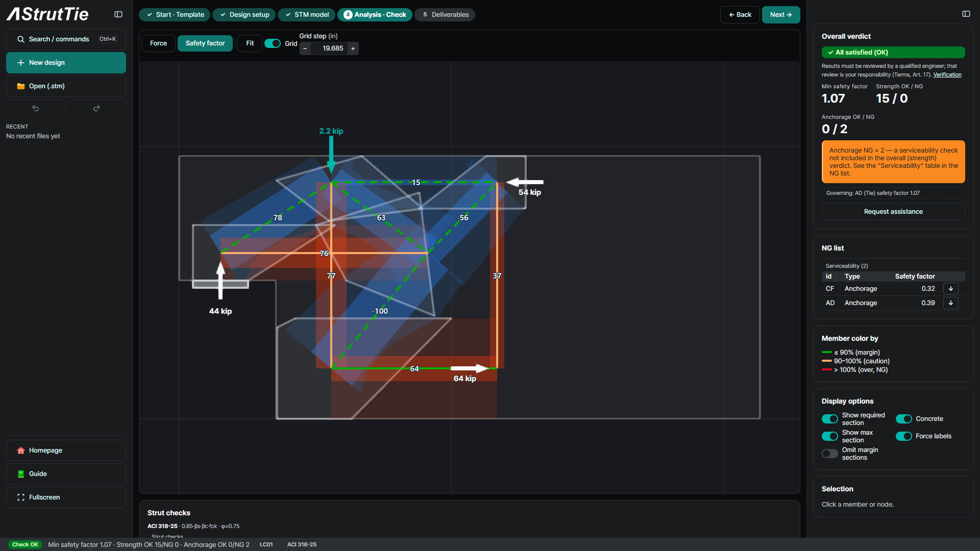Go to Homepage

[x=66, y=450]
